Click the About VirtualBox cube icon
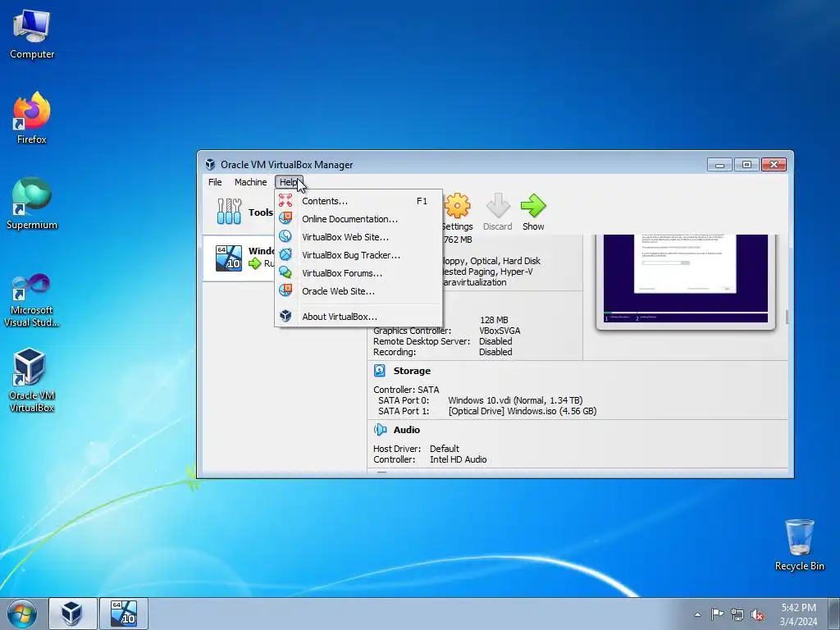The width and height of the screenshot is (840, 630). (x=285, y=316)
